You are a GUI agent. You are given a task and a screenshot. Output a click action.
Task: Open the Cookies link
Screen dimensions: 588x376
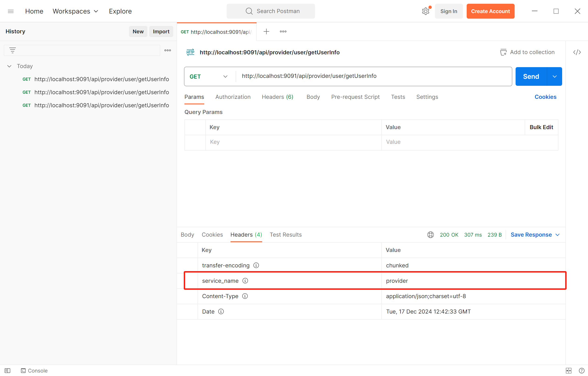[x=545, y=97]
